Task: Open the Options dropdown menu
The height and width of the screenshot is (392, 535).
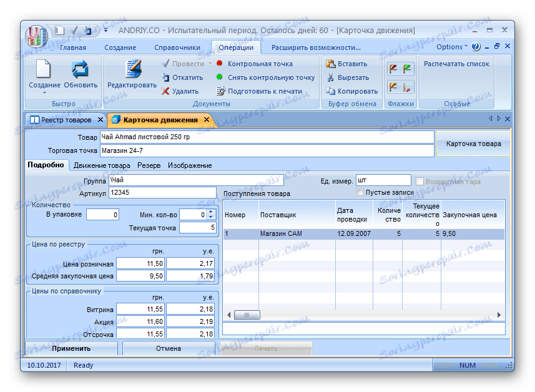Action: [452, 47]
